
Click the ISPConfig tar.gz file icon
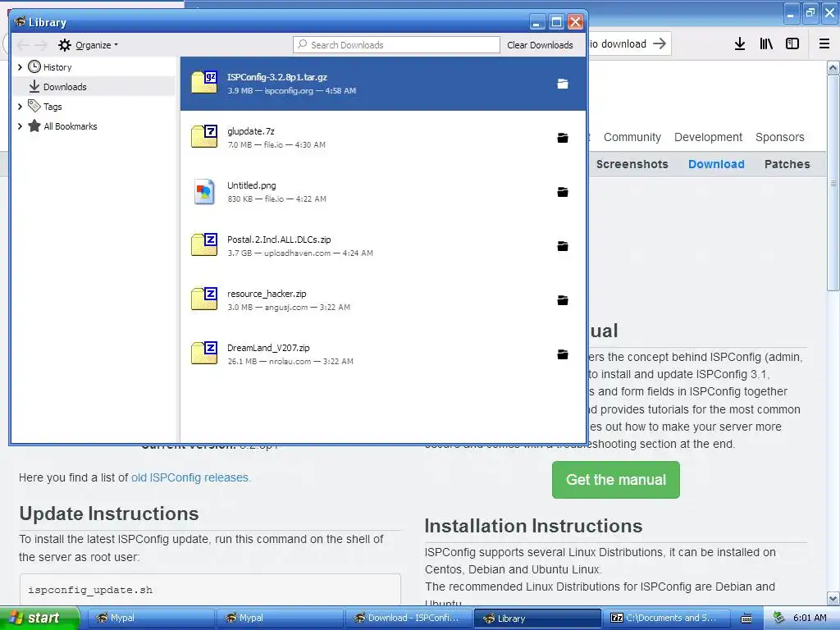coord(204,82)
